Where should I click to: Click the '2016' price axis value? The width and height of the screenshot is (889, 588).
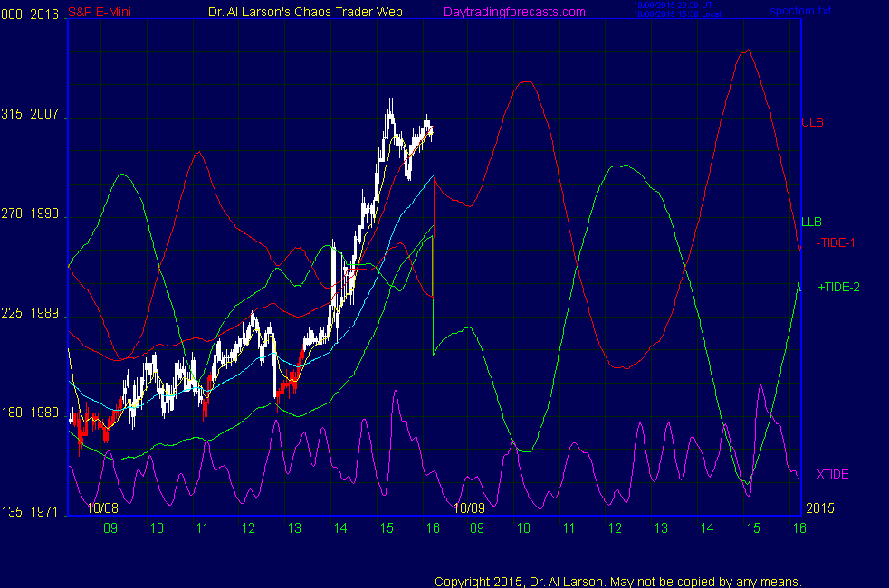(x=44, y=14)
